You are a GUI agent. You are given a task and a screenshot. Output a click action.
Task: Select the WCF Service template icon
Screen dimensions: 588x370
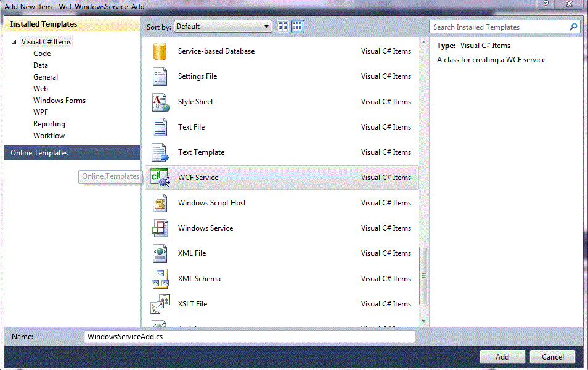(160, 177)
